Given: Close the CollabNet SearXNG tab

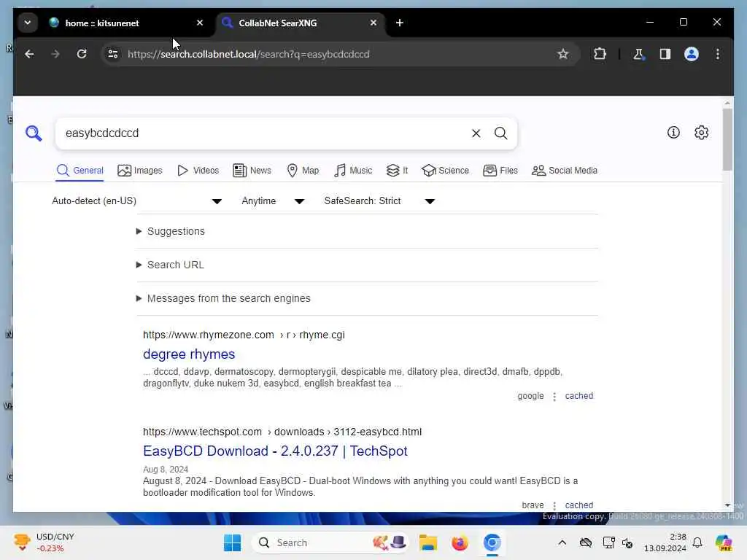Looking at the screenshot, I should click(x=373, y=23).
